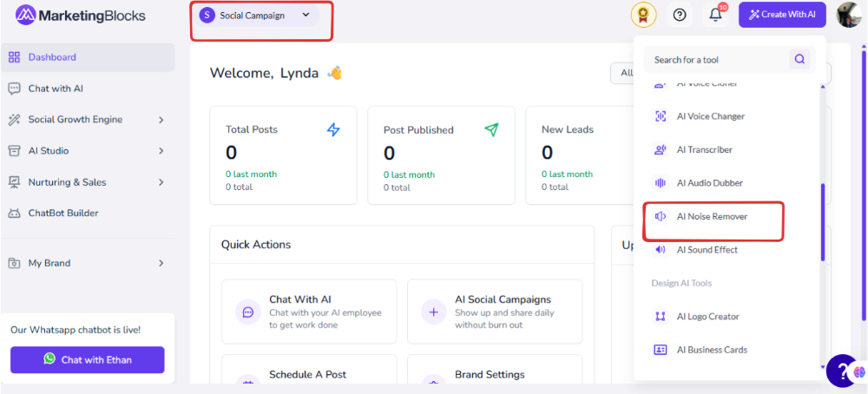Click the Chat with AI speech bubble icon
The height and width of the screenshot is (394, 868).
[15, 89]
